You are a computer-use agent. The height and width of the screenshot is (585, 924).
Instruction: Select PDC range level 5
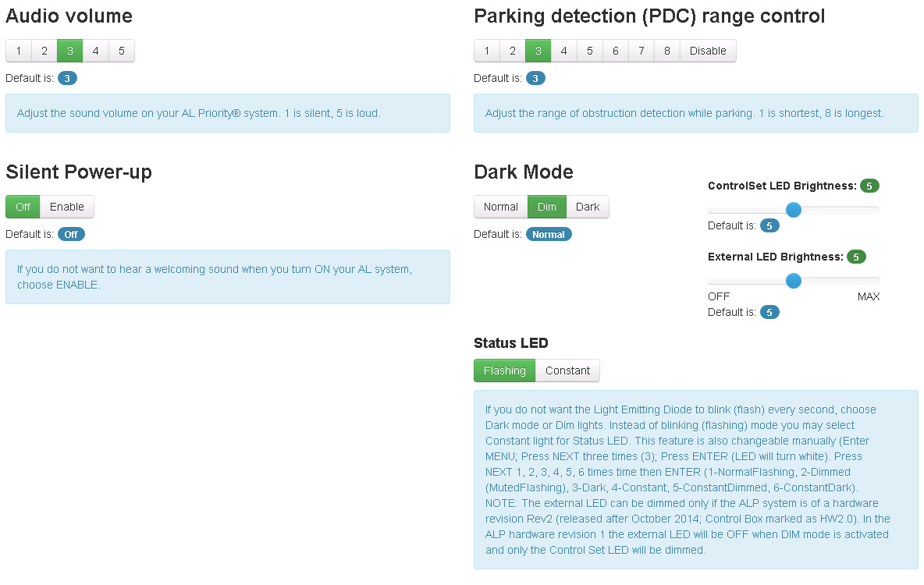pos(589,51)
